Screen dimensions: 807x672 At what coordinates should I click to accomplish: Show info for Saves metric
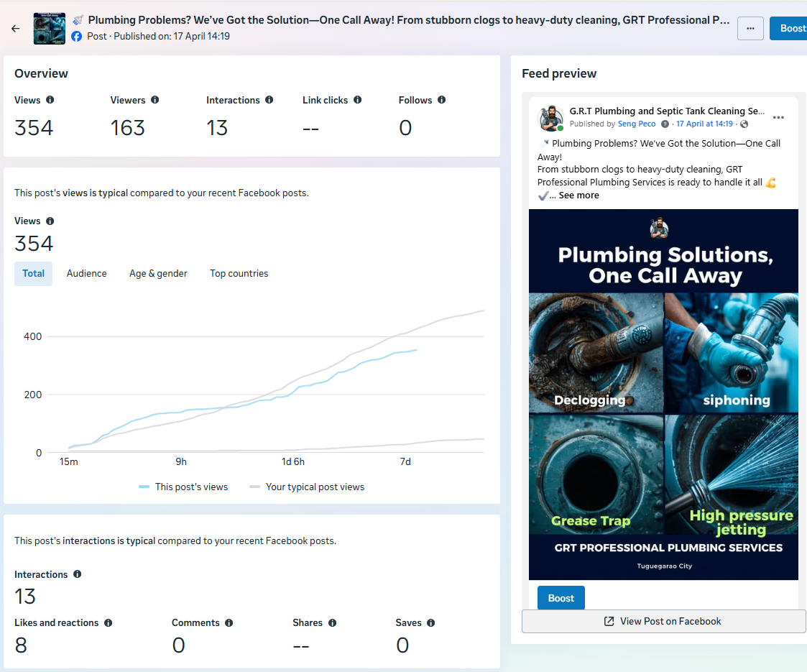tap(430, 622)
